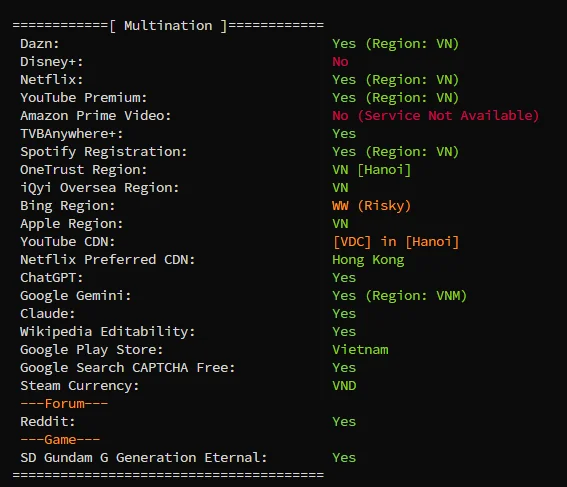Select YouTube Premium Yes (Region: VN) result

tap(396, 98)
